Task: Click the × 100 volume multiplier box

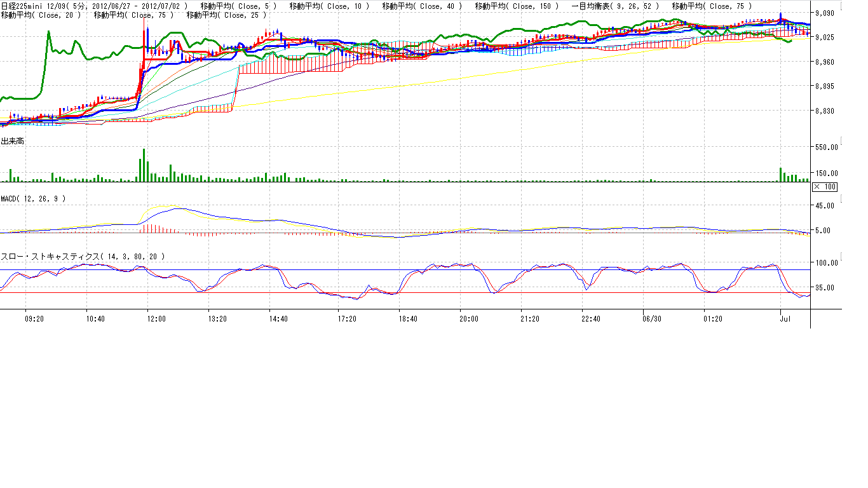Action: coord(824,186)
